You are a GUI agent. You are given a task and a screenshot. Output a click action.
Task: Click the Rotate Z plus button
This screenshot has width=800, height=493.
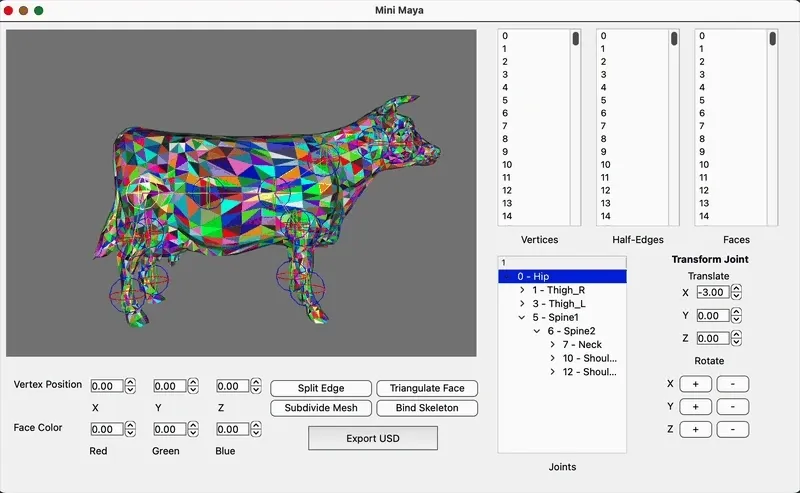(696, 429)
